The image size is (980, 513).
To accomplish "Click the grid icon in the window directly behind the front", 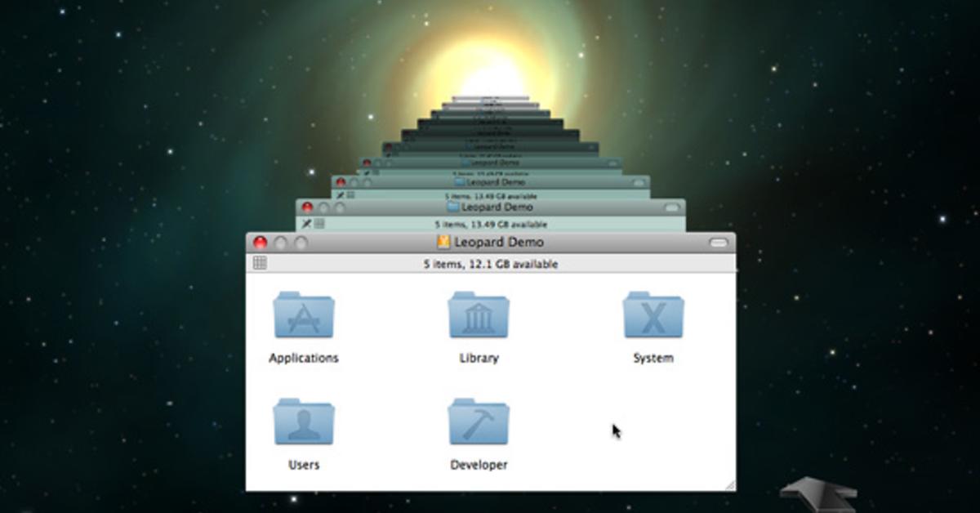I will click(x=319, y=224).
